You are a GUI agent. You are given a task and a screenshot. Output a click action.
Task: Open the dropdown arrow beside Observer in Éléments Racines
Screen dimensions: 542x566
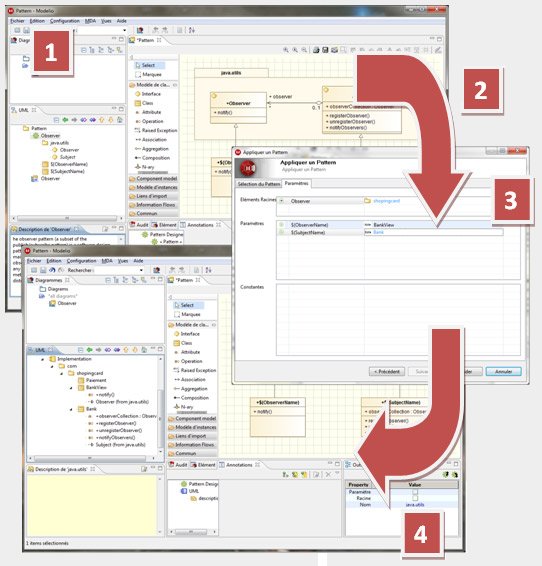click(281, 201)
